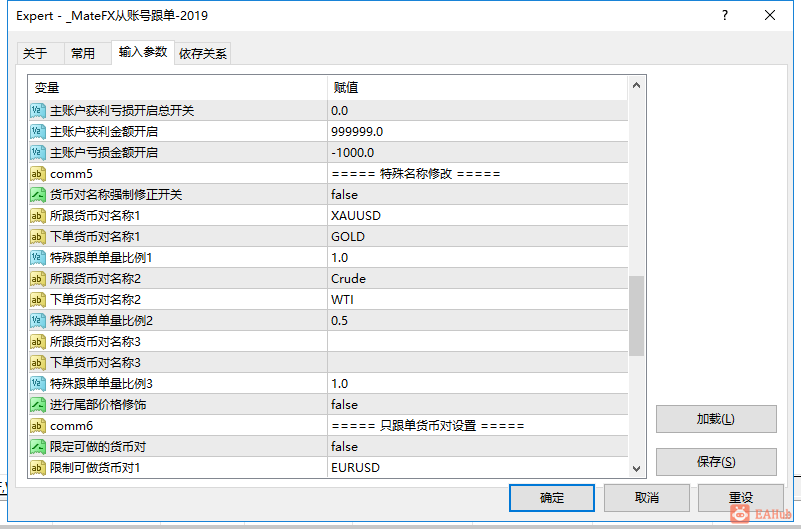Toggle false value of 限定可做的货币对
The height and width of the screenshot is (529, 801).
[478, 446]
